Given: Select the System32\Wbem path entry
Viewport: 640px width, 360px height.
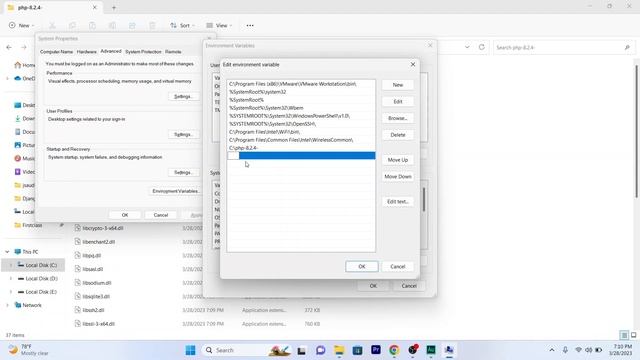Looking at the screenshot, I should [x=301, y=108].
